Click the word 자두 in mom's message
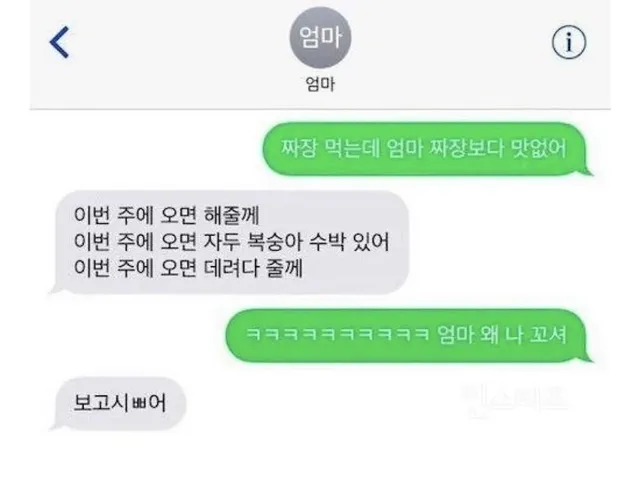 (222, 242)
